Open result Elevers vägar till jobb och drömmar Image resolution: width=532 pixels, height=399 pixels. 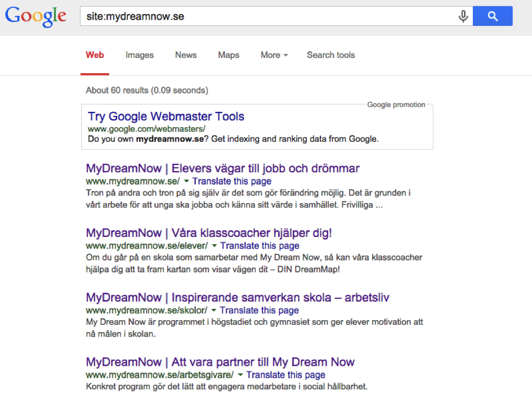point(222,168)
